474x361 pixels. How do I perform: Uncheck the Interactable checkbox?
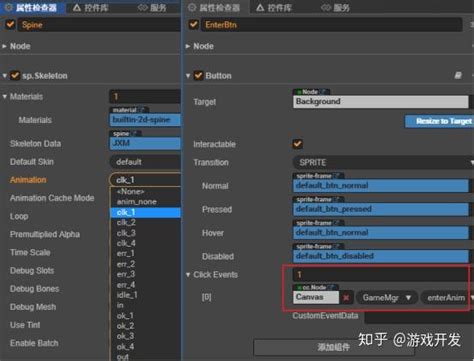pyautogui.click(x=297, y=144)
